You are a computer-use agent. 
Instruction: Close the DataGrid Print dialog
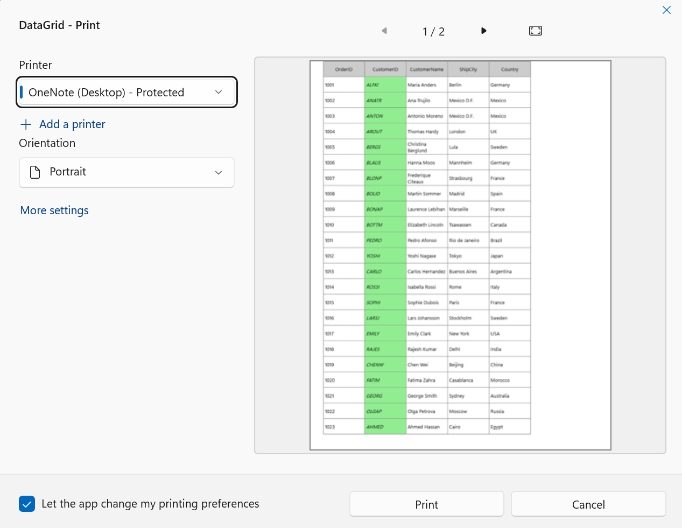666,10
